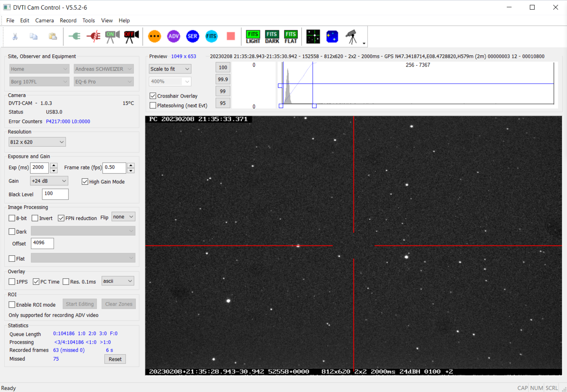Open the telescope control icon

pyautogui.click(x=351, y=37)
